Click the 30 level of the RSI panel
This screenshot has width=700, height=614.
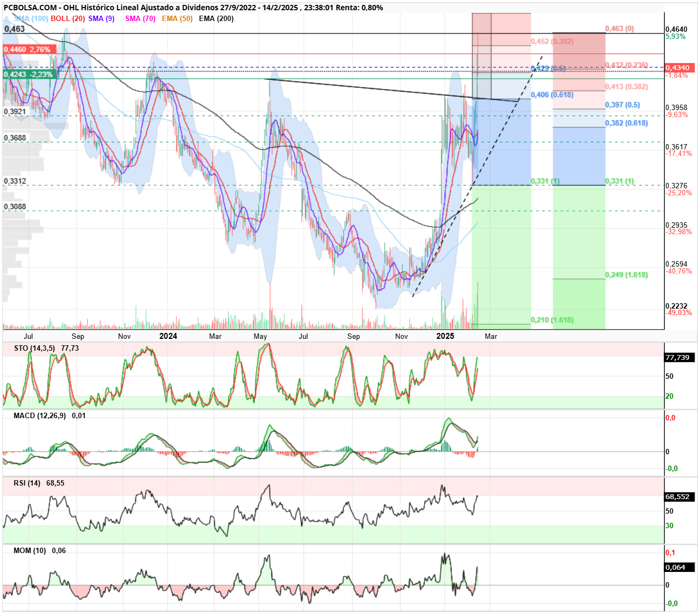pyautogui.click(x=669, y=526)
